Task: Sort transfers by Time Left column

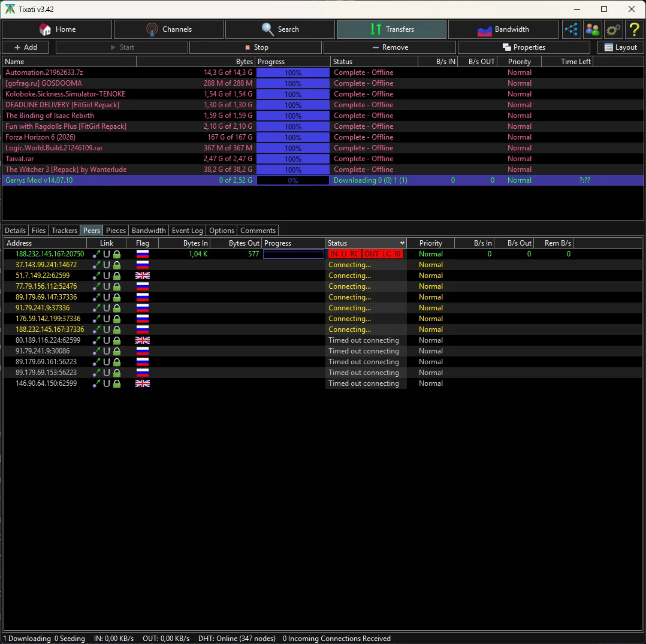Action: (x=567, y=61)
